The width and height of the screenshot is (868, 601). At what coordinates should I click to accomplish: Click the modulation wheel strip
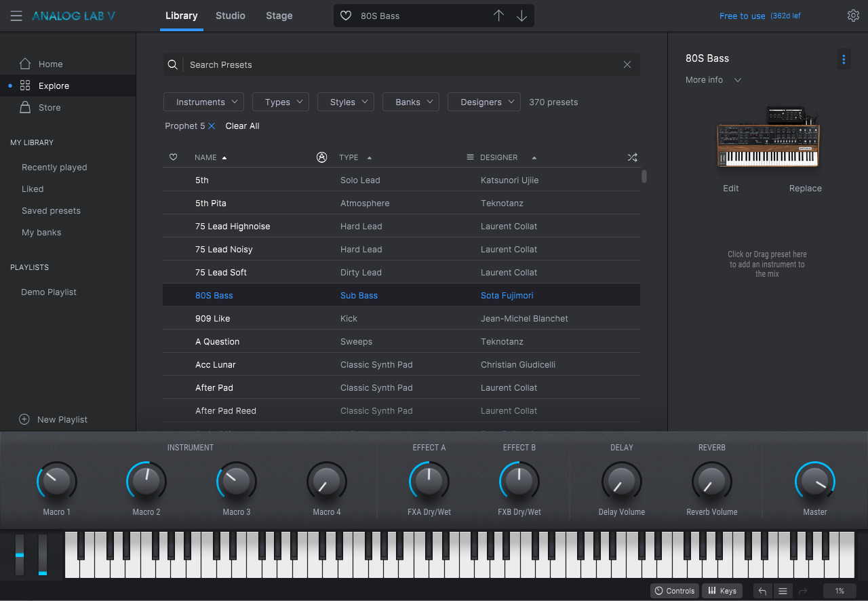coord(43,555)
